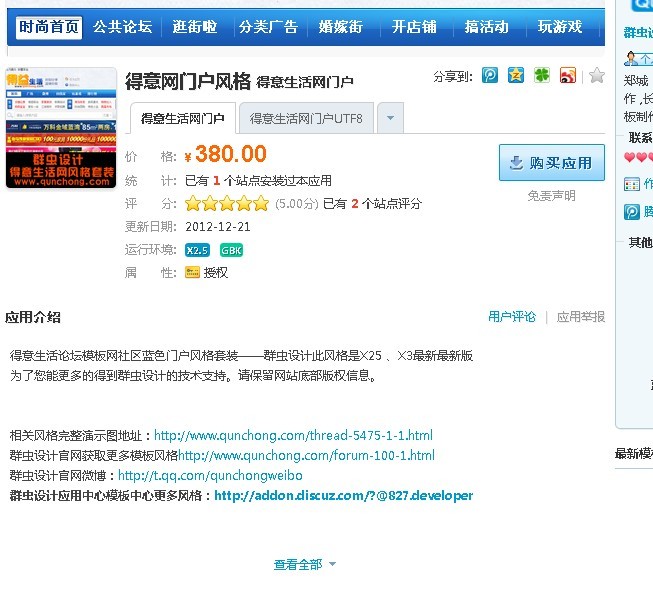Viewport: 653px width, 594px height.
Task: Click the 得意网门户风格 title
Action: (x=188, y=81)
